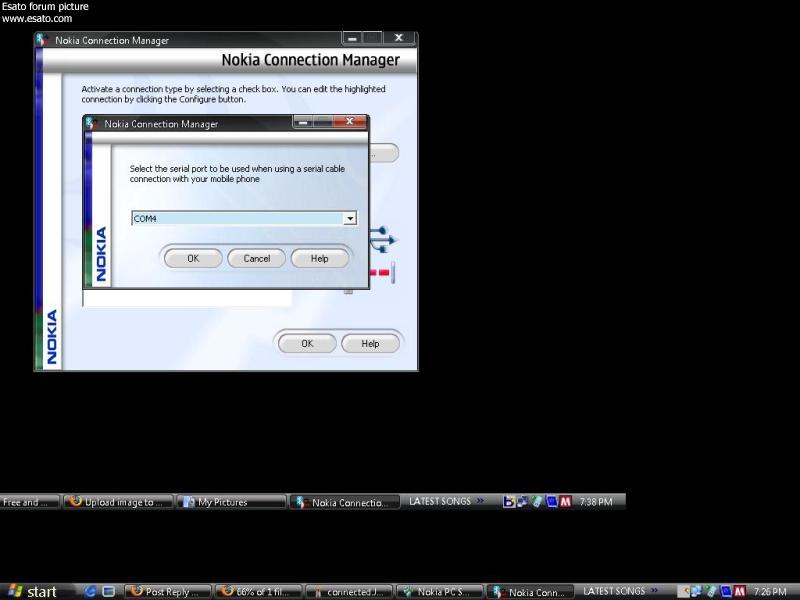Viewport: 800px width, 600px height.
Task: Click the LATEST SONGS label beside 7:26 PM clock
Action: click(x=614, y=591)
